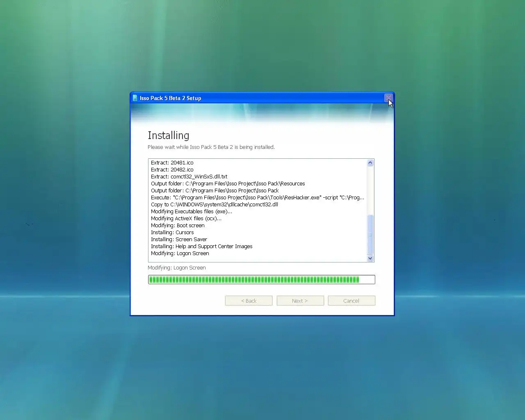
Task: Select 'Modifying: Boot screen' log line
Action: 178,226
